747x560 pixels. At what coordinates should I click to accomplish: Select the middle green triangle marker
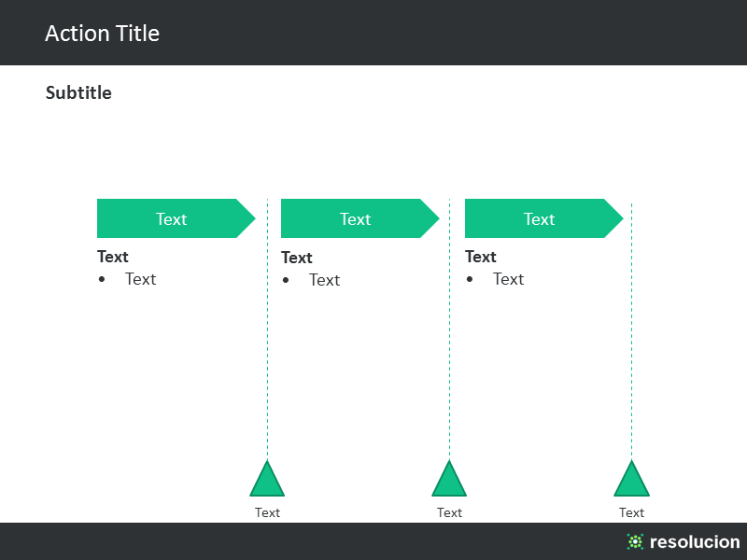coord(449,479)
